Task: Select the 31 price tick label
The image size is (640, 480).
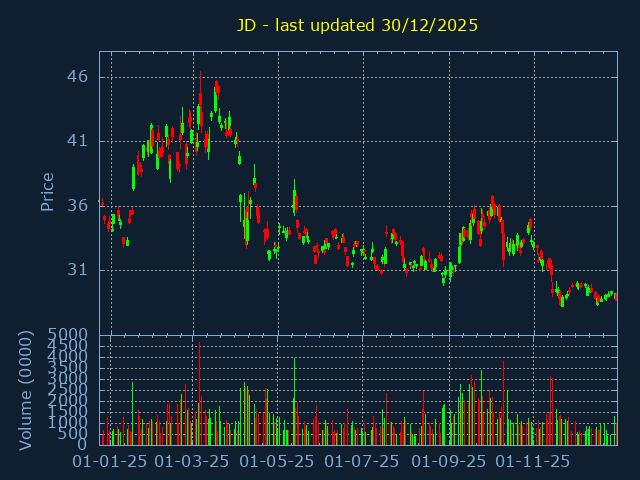Action: pos(79,270)
